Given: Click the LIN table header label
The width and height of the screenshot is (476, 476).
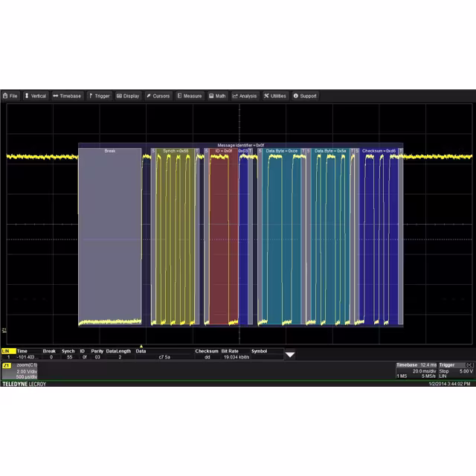Looking at the screenshot, I should click(7, 351).
